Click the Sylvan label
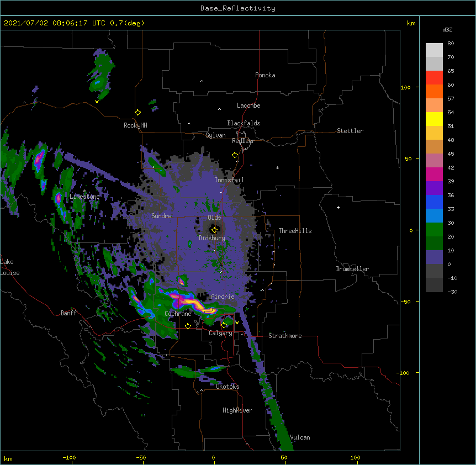The width and height of the screenshot is (476, 465). pyautogui.click(x=215, y=135)
